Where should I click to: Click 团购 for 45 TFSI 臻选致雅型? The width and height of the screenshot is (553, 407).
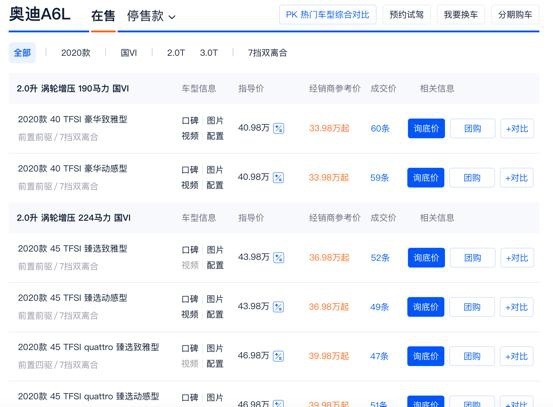[x=473, y=258]
